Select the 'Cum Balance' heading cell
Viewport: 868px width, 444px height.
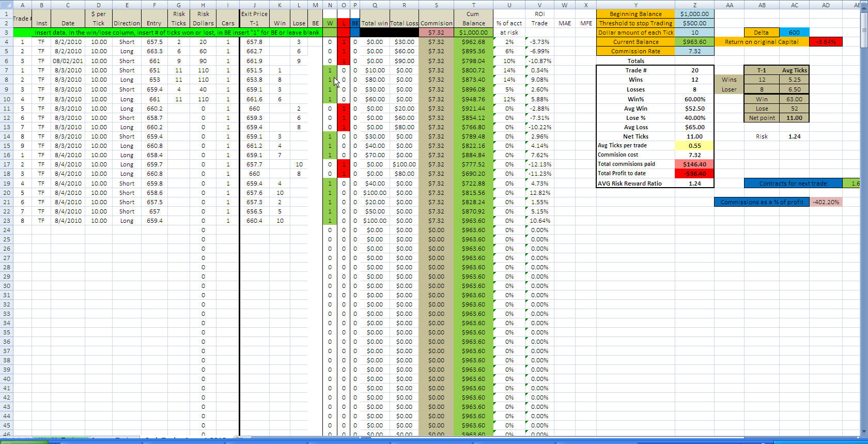pyautogui.click(x=473, y=19)
